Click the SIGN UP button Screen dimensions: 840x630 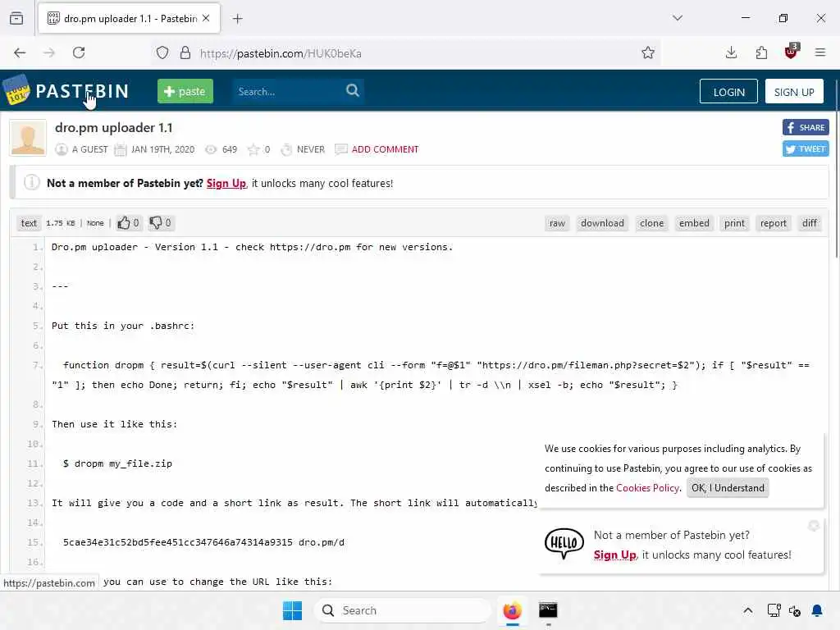pyautogui.click(x=794, y=92)
